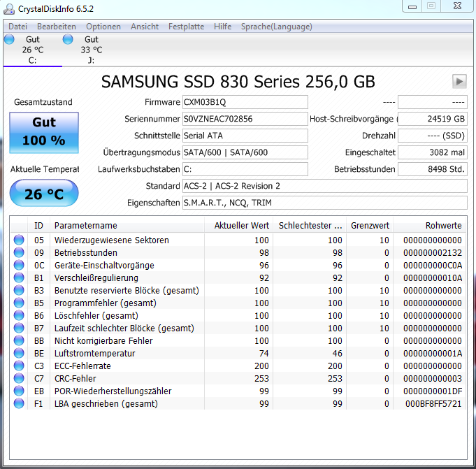Select raw value 000000002132

tap(433, 252)
